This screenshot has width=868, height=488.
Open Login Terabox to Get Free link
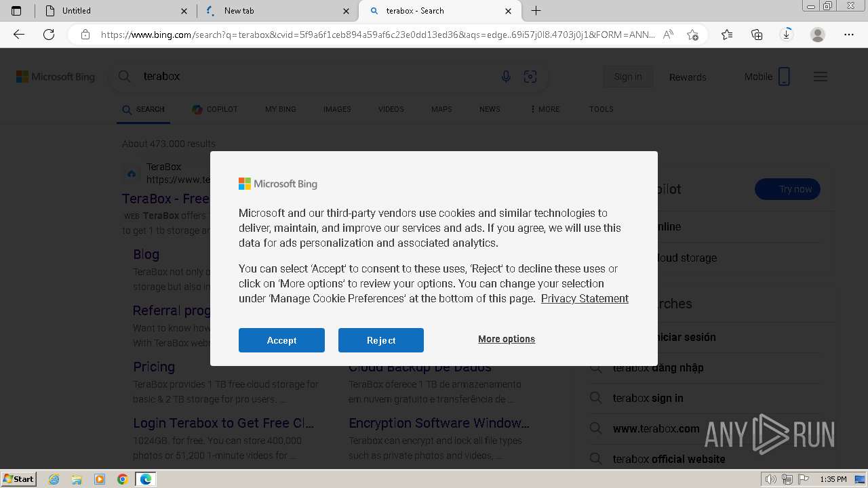coord(223,423)
